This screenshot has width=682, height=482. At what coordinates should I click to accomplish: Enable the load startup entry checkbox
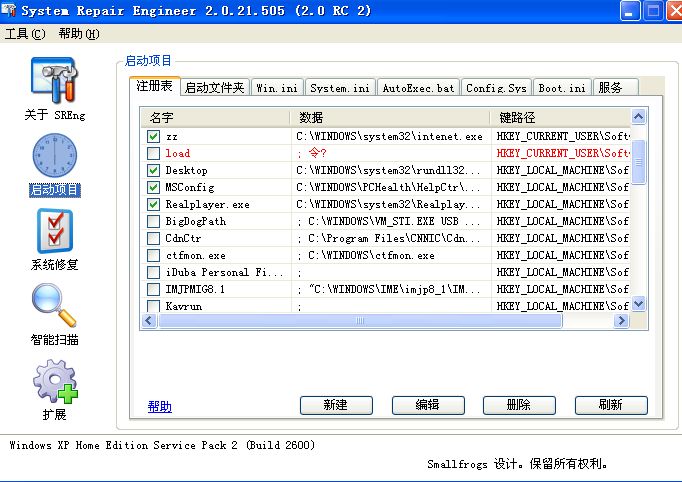tap(153, 153)
